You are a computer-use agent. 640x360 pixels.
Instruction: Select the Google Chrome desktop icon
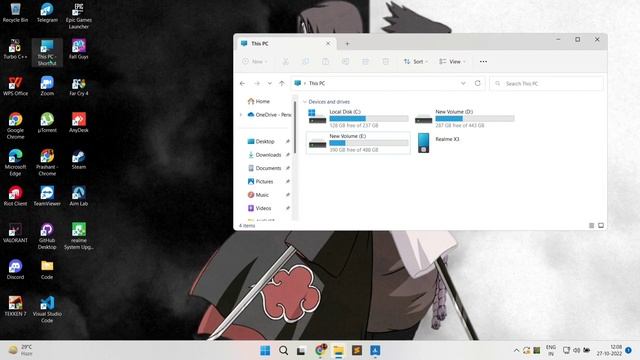click(15, 126)
